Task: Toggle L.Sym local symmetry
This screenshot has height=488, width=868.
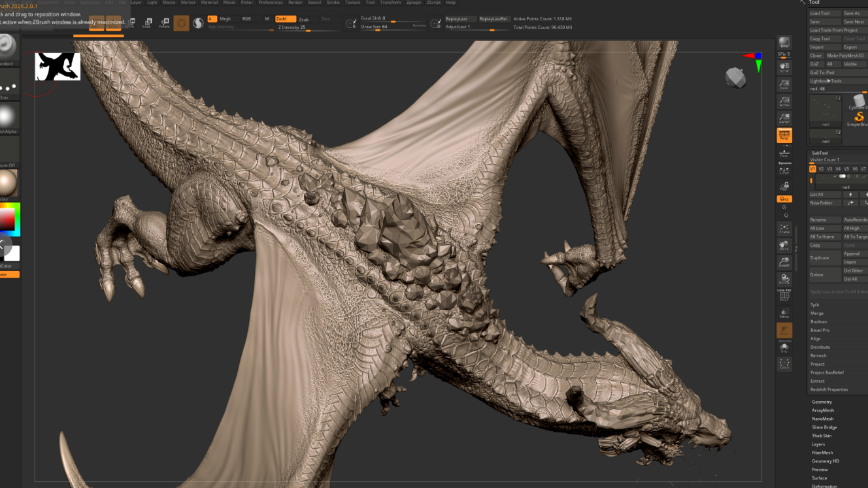Action: tap(784, 170)
